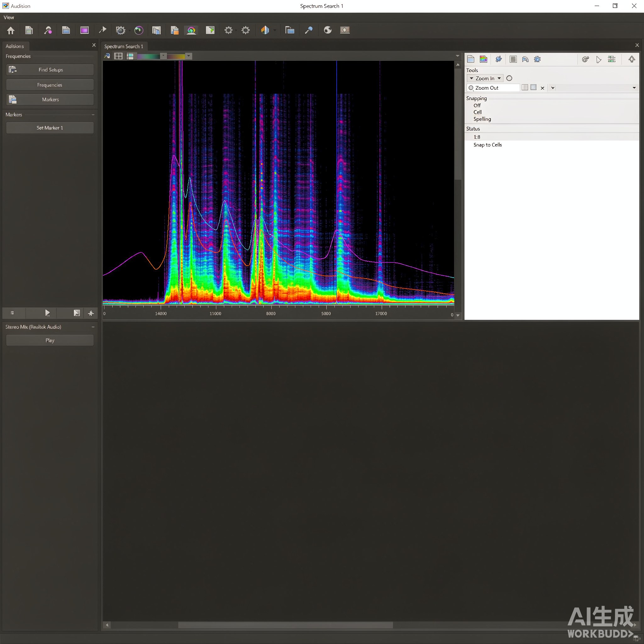Select the purple-green gradient color swatch
The width and height of the screenshot is (644, 644).
point(149,56)
